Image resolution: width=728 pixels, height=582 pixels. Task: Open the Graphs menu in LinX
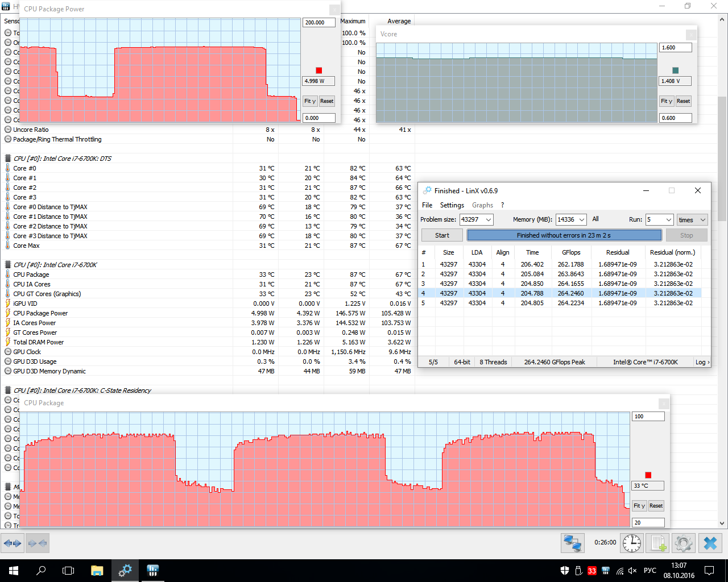(x=482, y=205)
